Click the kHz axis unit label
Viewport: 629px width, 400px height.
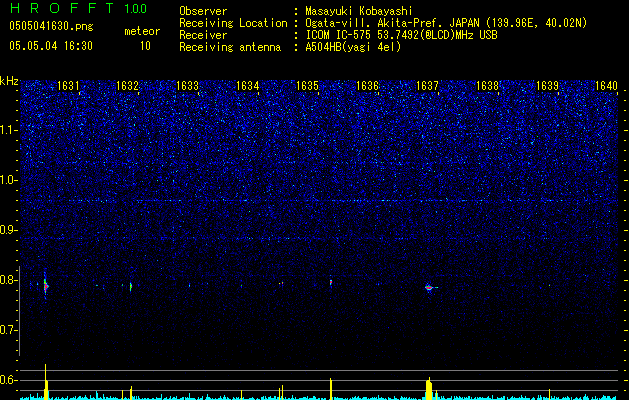point(9,81)
